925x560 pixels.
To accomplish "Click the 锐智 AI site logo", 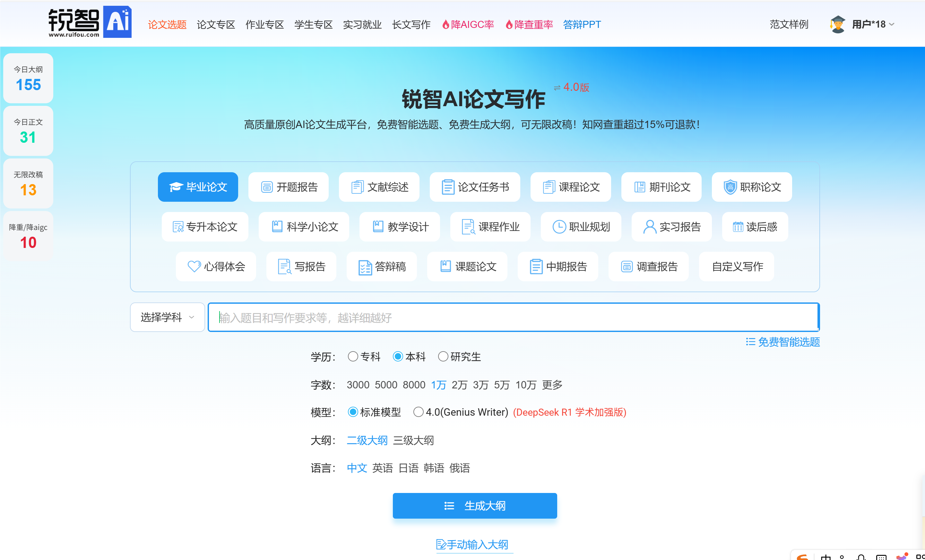I will (x=90, y=22).
